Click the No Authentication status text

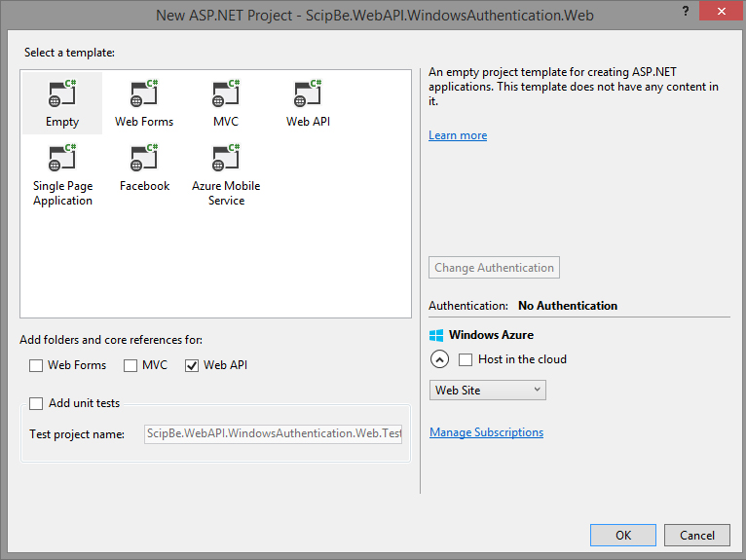(568, 306)
